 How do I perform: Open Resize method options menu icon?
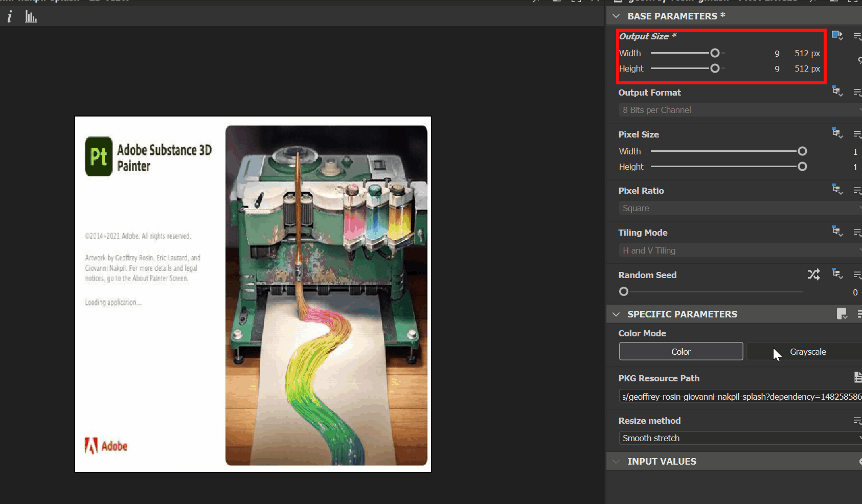tap(857, 421)
